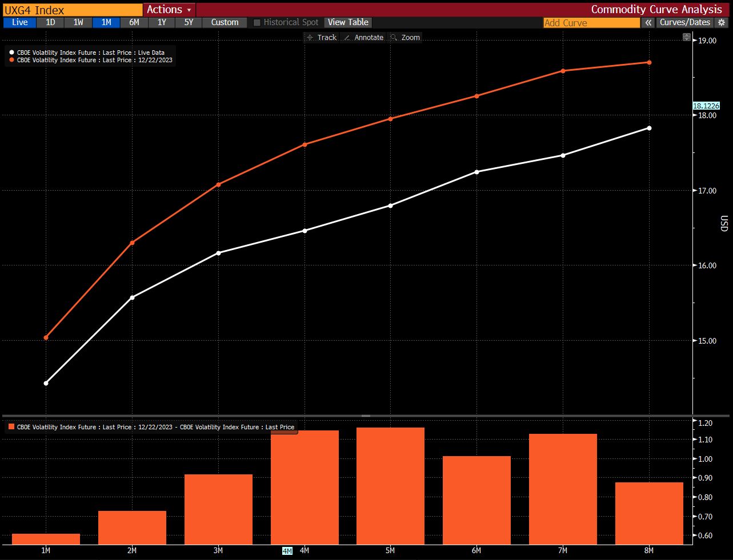The height and width of the screenshot is (560, 733).
Task: Click the View Table button
Action: tap(348, 22)
